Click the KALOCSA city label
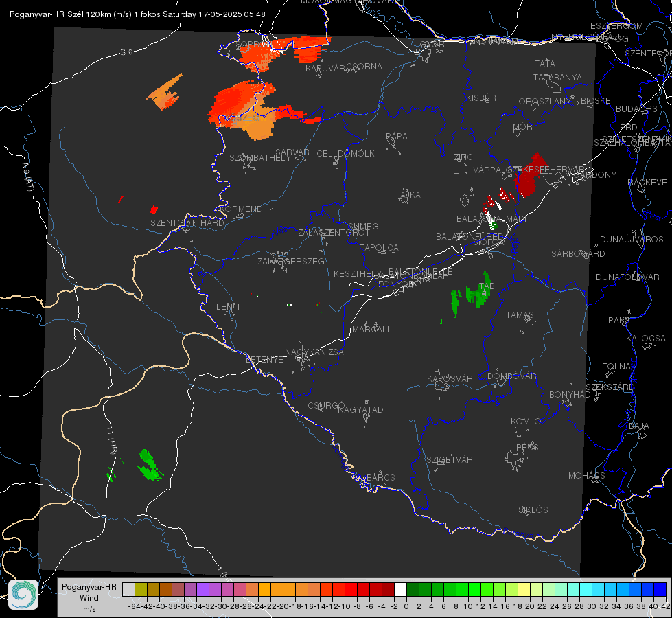This screenshot has height=618, width=672. [646, 339]
